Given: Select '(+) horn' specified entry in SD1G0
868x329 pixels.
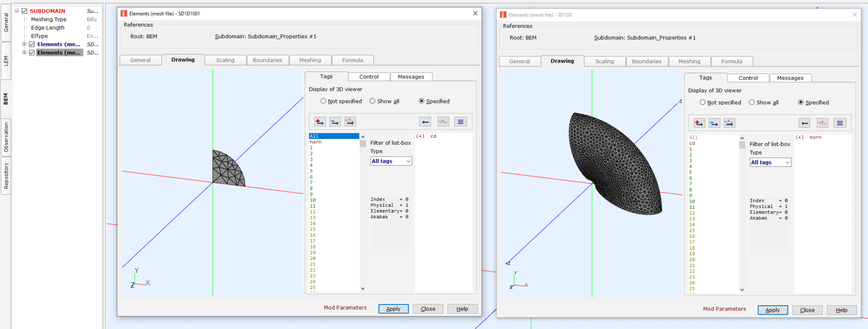Looking at the screenshot, I should click(808, 137).
